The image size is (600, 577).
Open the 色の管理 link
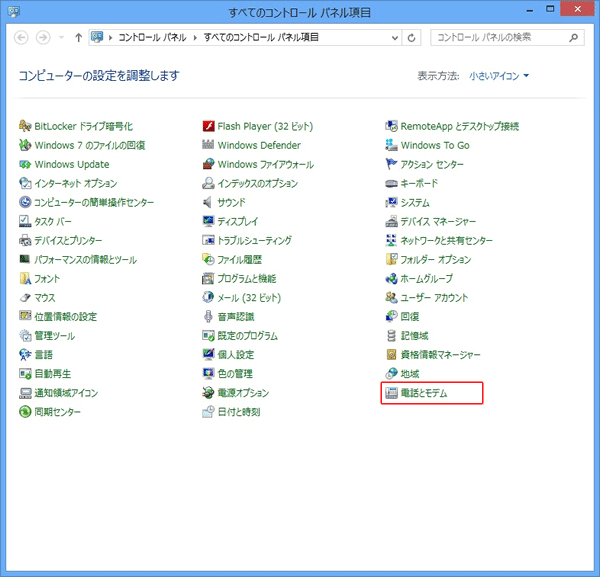point(235,373)
